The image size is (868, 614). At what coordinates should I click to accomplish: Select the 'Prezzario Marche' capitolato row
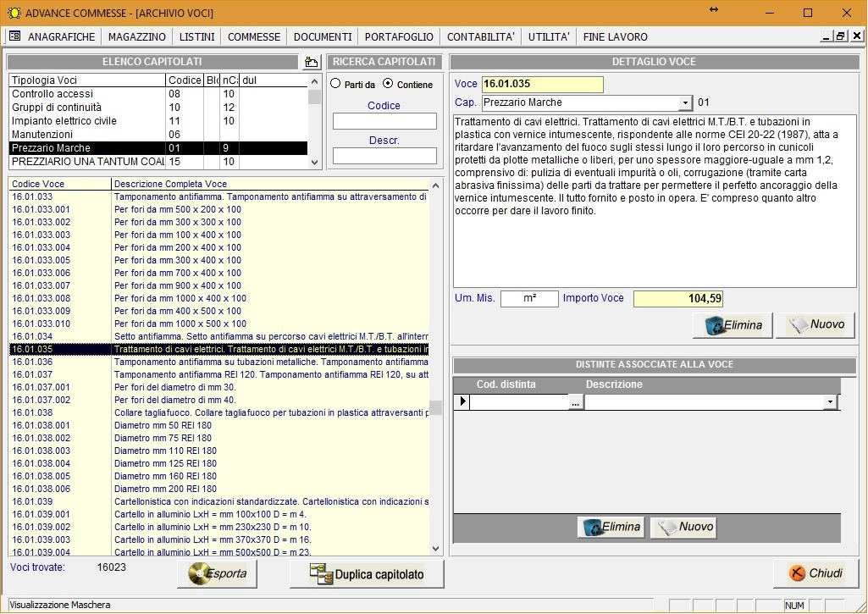[x=158, y=148]
